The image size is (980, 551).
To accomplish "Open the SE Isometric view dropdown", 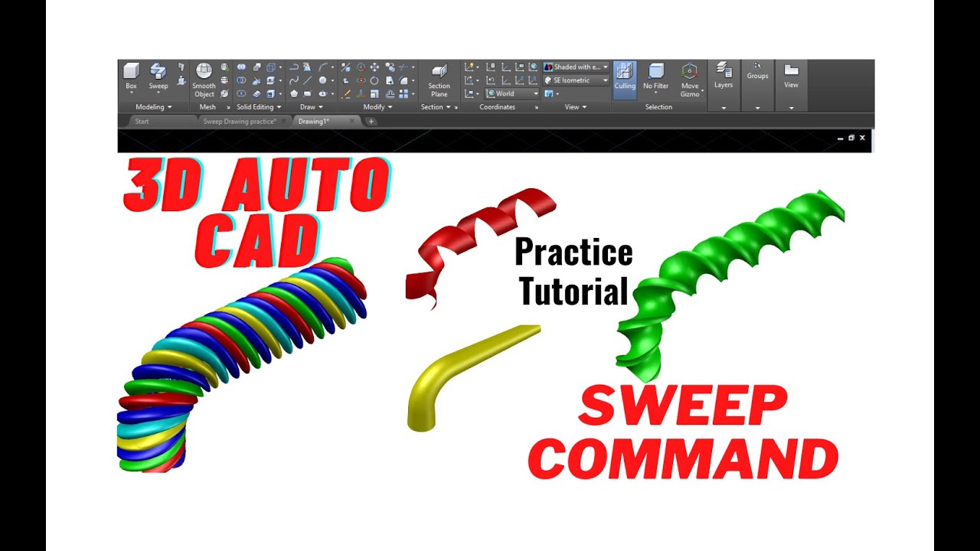I will coord(576,80).
